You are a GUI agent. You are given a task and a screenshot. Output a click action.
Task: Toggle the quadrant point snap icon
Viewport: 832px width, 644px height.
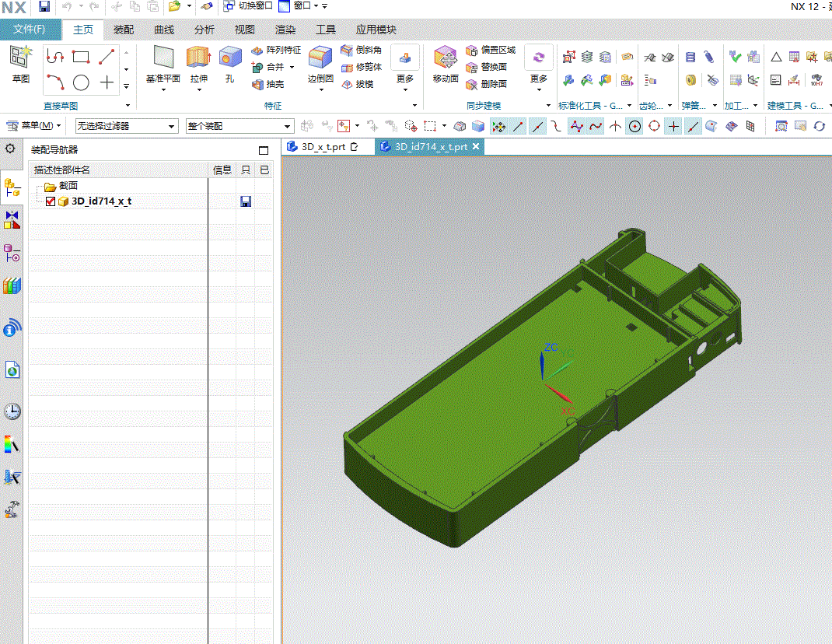point(654,126)
